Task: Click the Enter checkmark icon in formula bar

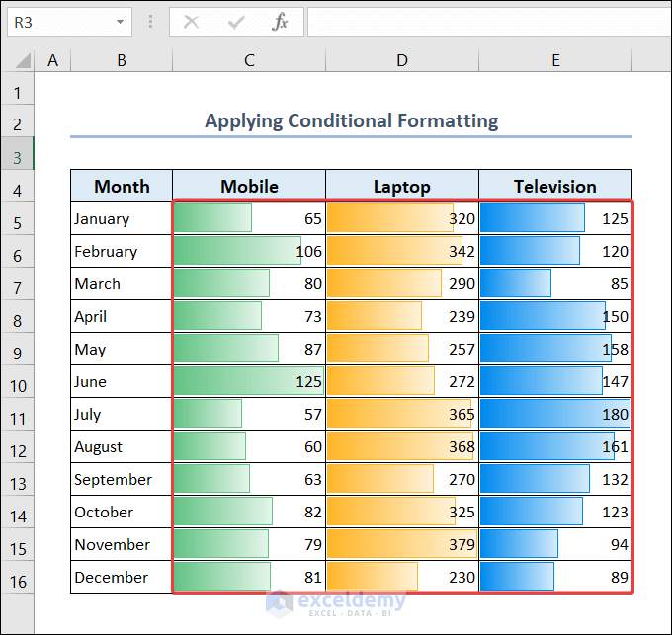Action: (x=236, y=22)
